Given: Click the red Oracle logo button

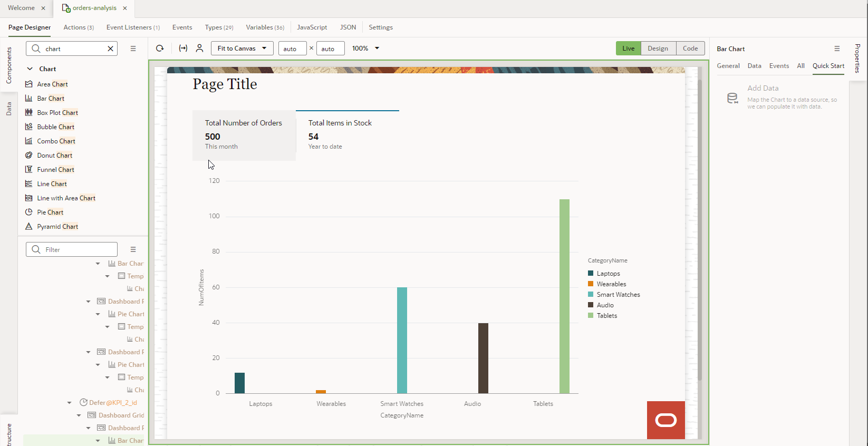Looking at the screenshot, I should tap(666, 420).
